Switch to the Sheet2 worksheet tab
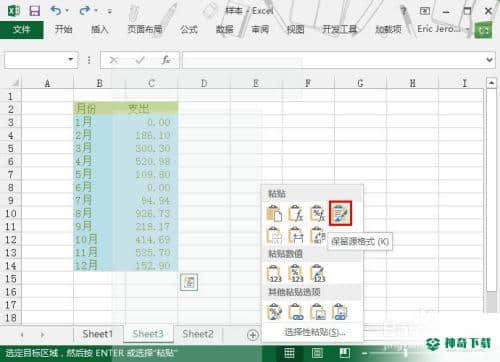Image resolution: width=500 pixels, height=362 pixels. click(198, 334)
